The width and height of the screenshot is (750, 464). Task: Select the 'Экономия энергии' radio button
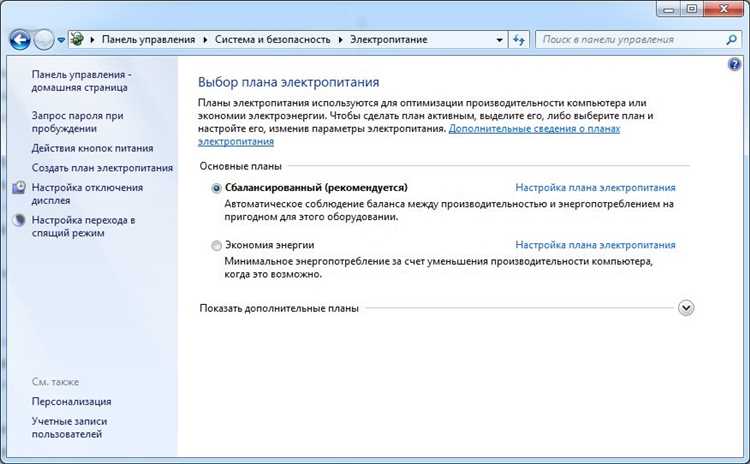(x=216, y=245)
